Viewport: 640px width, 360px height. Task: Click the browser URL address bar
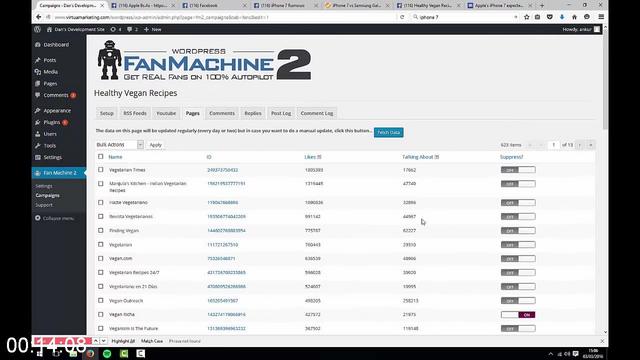224,17
